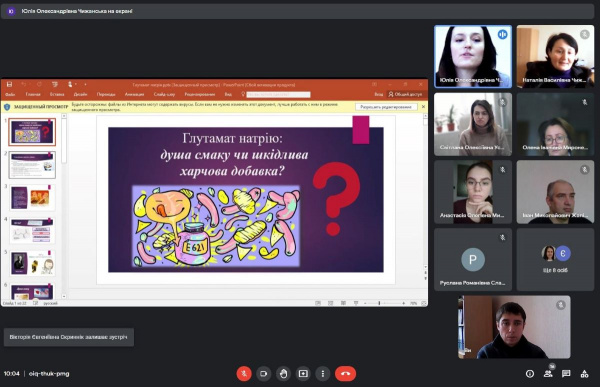Toggle the camera button
Viewport: 600px width, 387px height.
pyautogui.click(x=264, y=374)
